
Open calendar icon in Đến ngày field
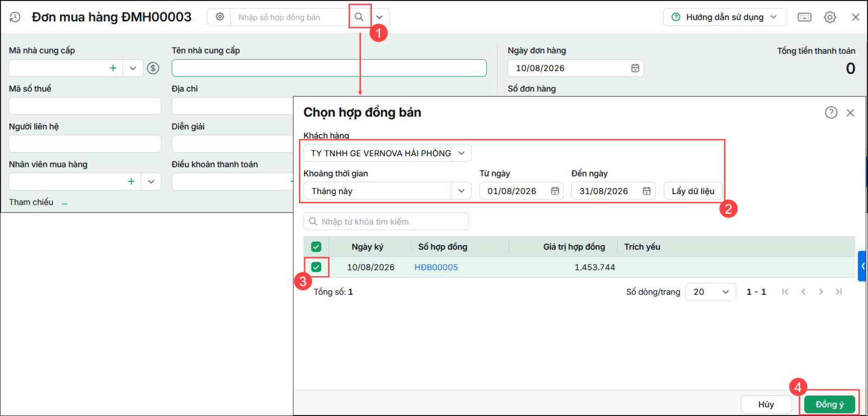647,191
